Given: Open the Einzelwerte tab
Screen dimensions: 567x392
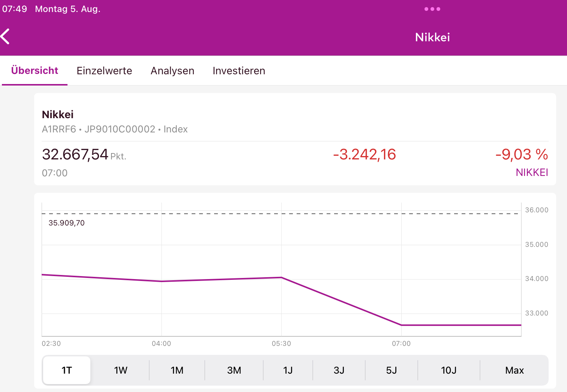Looking at the screenshot, I should 104,71.
